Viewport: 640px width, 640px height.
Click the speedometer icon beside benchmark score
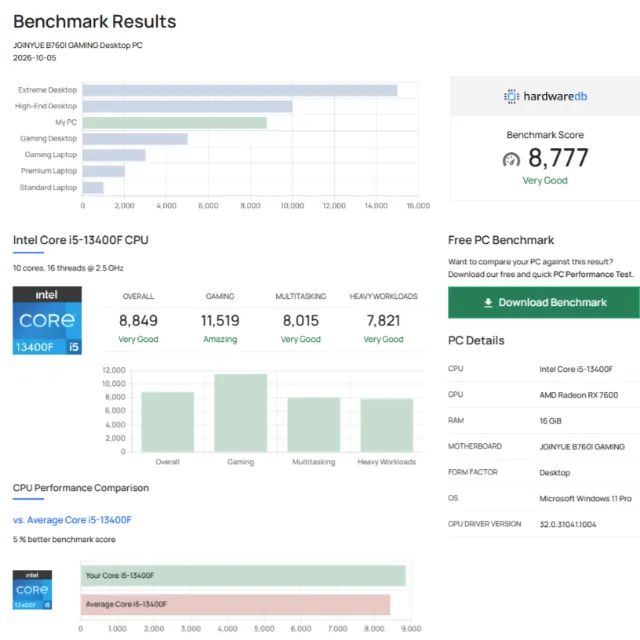(511, 159)
